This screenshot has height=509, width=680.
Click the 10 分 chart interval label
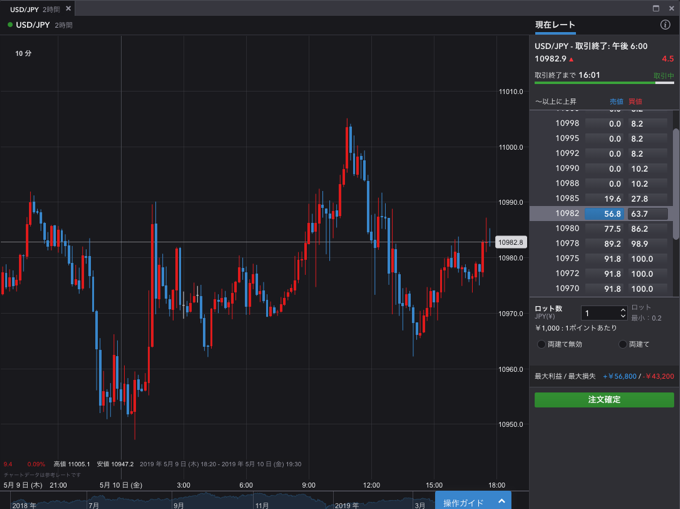(23, 53)
